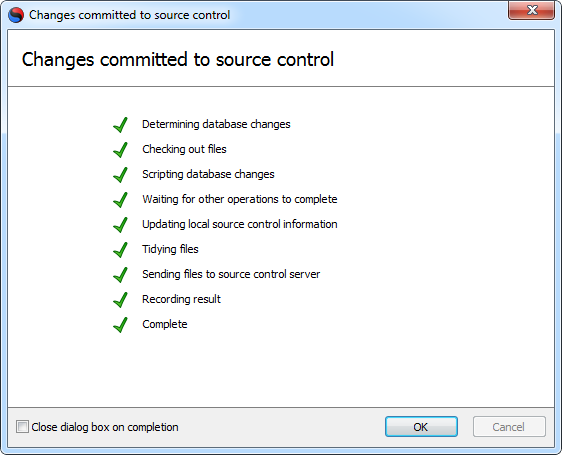The width and height of the screenshot is (562, 455).
Task: Click the Close dialog box on completion label
Action: (105, 427)
